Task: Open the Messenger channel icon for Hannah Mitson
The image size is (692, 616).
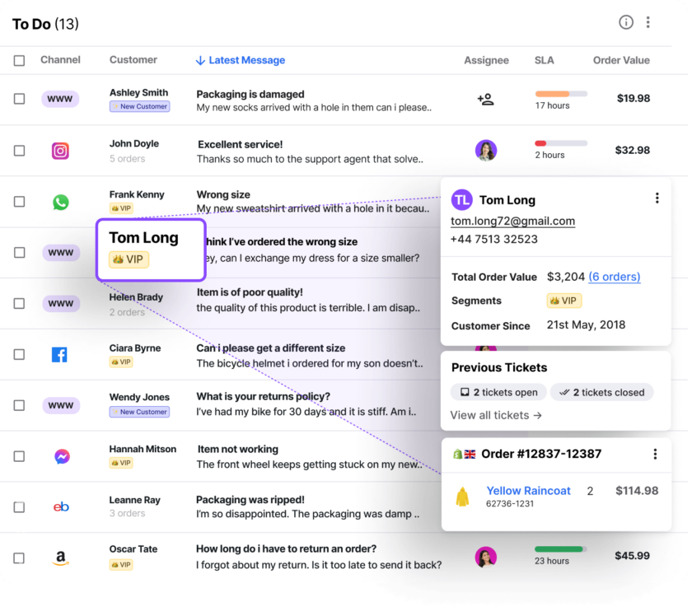Action: click(x=60, y=455)
